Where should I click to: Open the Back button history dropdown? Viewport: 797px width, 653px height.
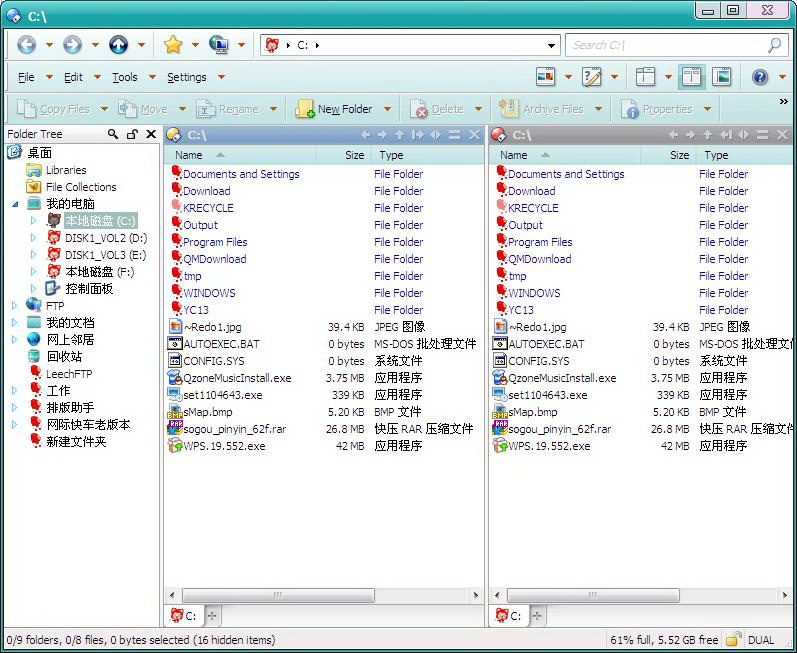(x=49, y=45)
